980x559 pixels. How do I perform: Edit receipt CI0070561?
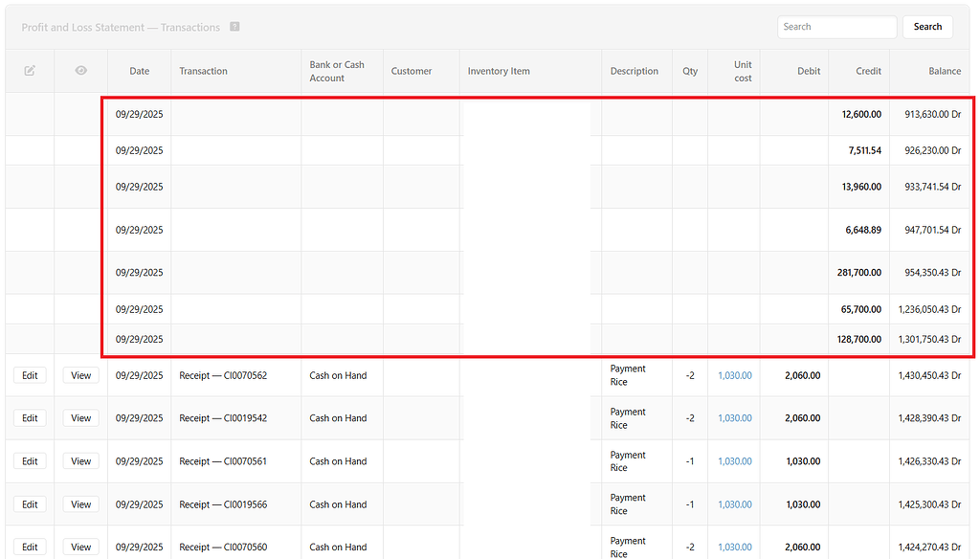(29, 460)
